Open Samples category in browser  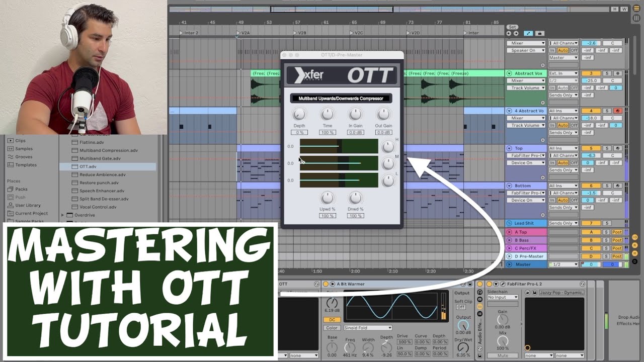coord(24,149)
